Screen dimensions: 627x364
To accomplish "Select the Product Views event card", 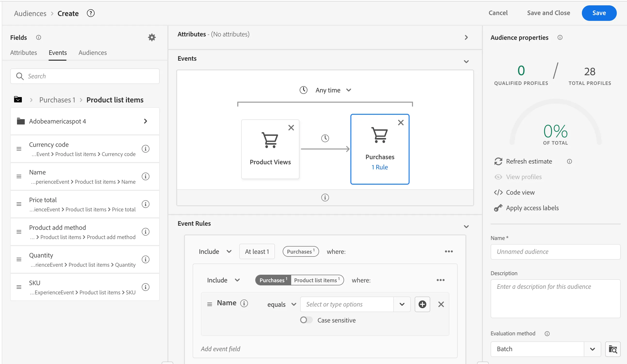I will pos(270,149).
